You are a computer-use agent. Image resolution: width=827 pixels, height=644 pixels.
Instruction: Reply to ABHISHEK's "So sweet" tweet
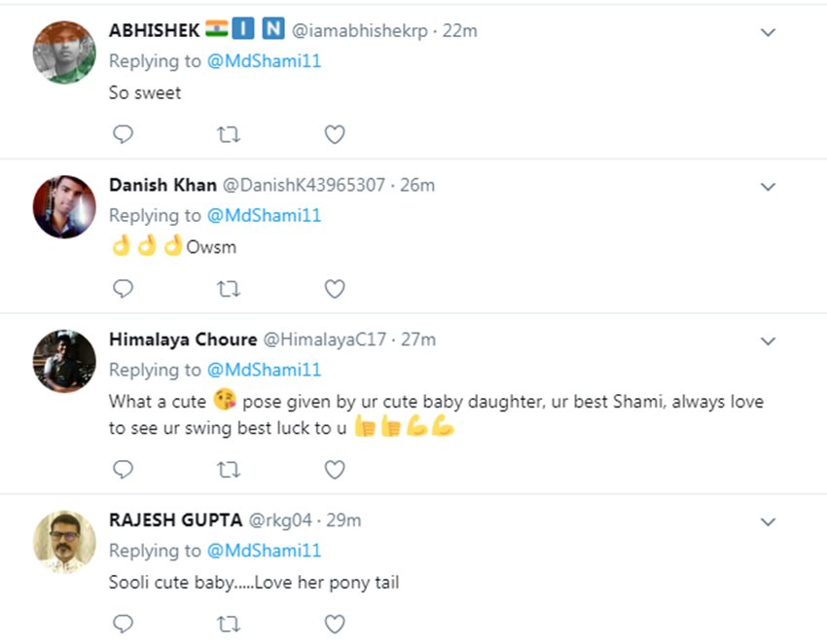[x=123, y=134]
